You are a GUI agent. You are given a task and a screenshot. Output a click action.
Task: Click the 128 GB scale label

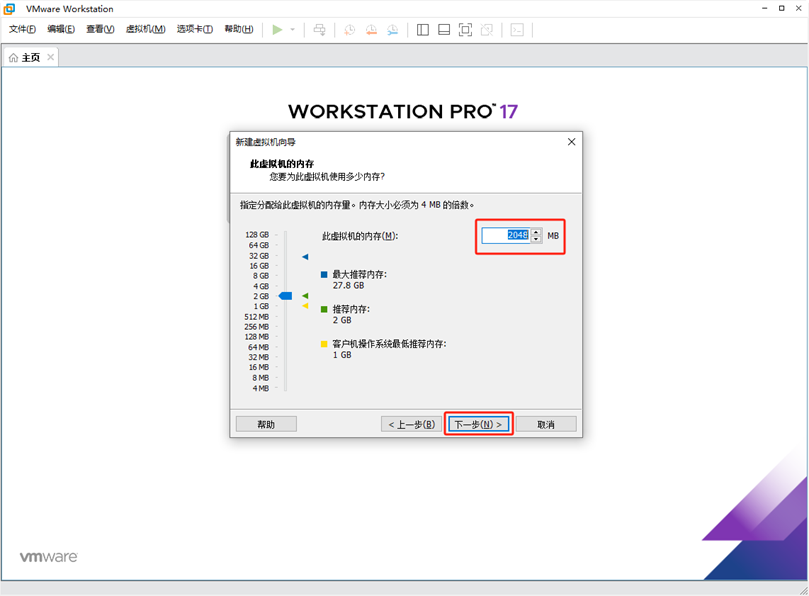point(257,235)
